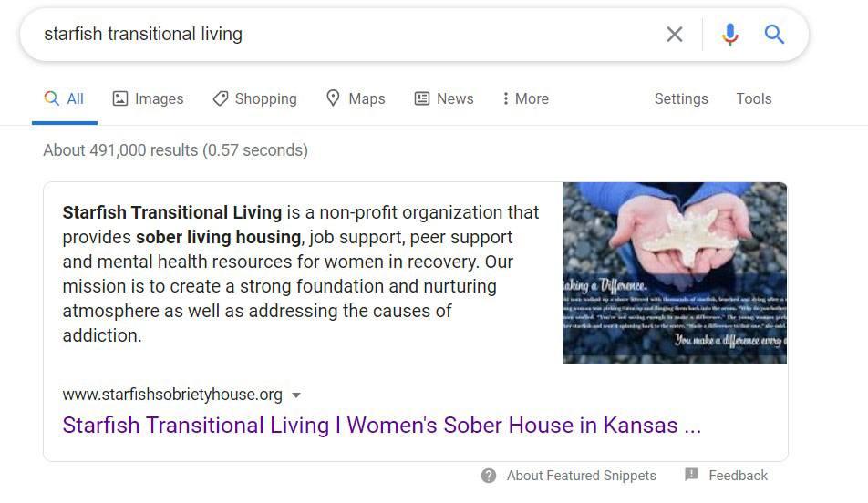This screenshot has width=868, height=503.
Task: Expand the arrow next to www.starfishsobrietyhouse.org
Action: [296, 395]
